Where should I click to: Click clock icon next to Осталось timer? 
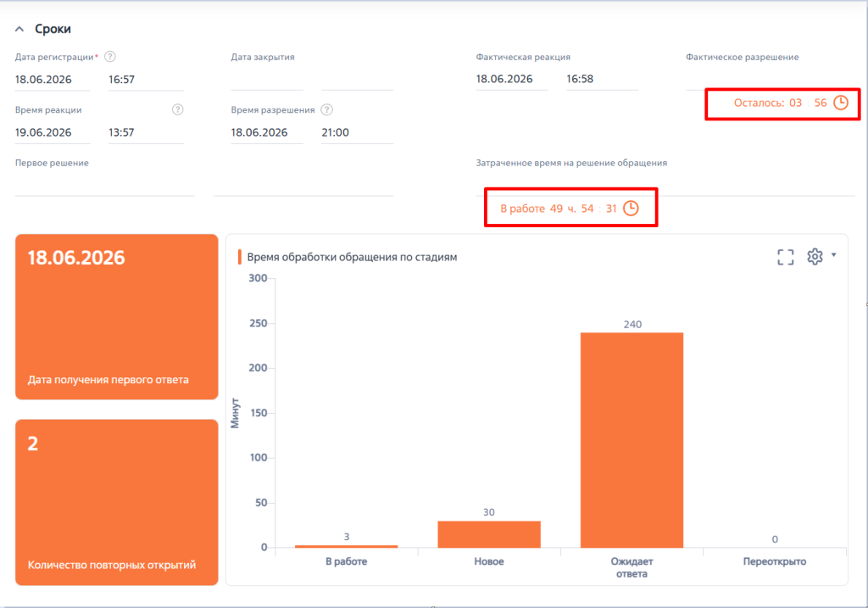841,103
